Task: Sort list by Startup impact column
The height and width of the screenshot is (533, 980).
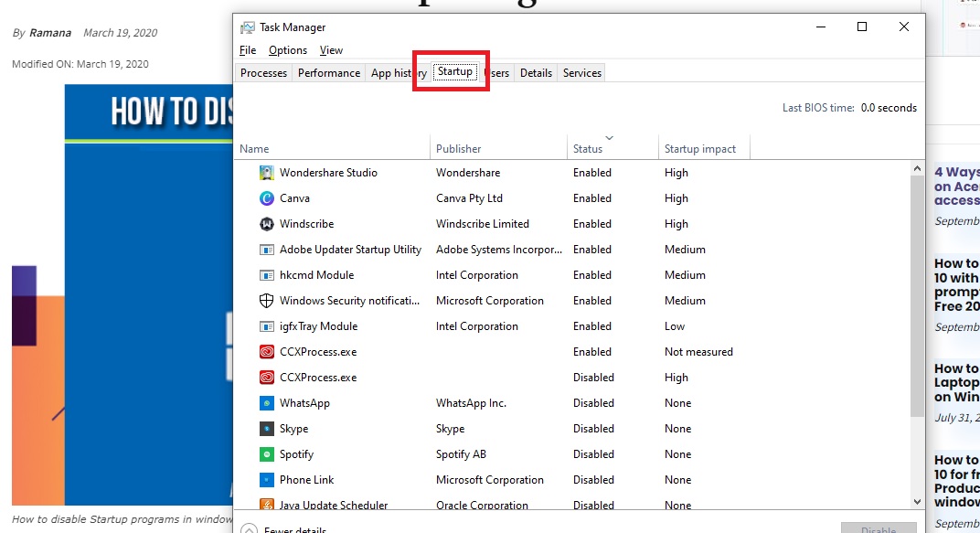Action: 699,148
